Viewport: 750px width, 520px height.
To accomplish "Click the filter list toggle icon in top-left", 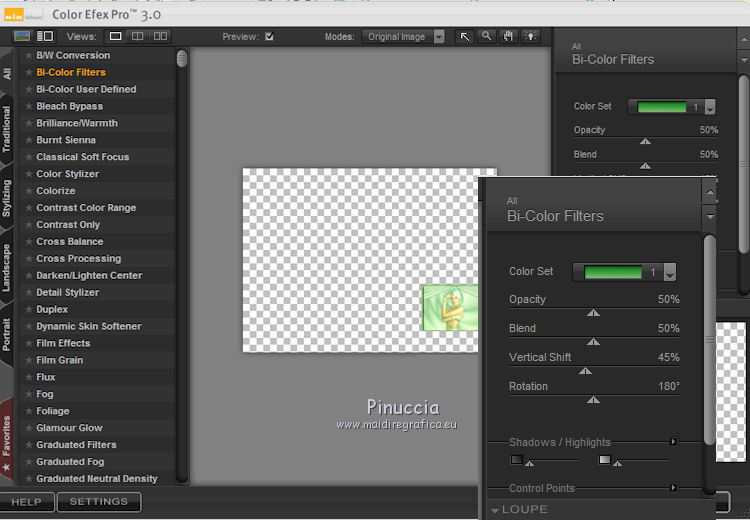I will [22, 36].
